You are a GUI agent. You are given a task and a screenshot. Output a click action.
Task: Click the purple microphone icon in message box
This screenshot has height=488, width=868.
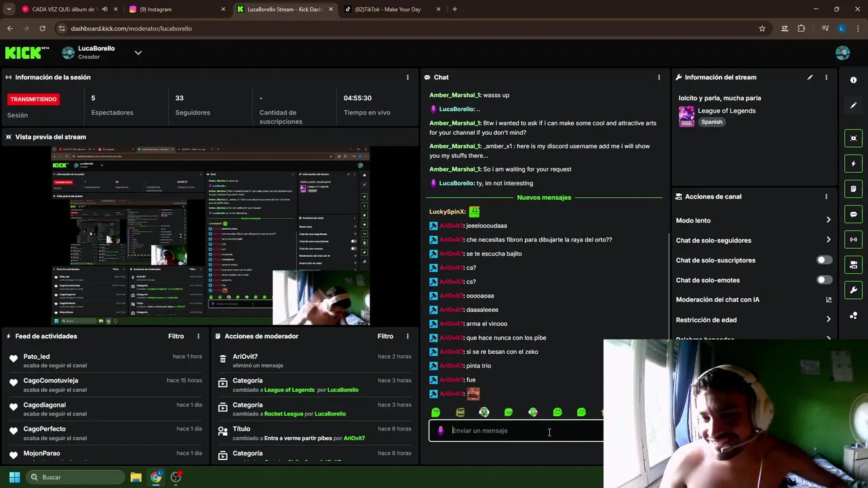441,430
